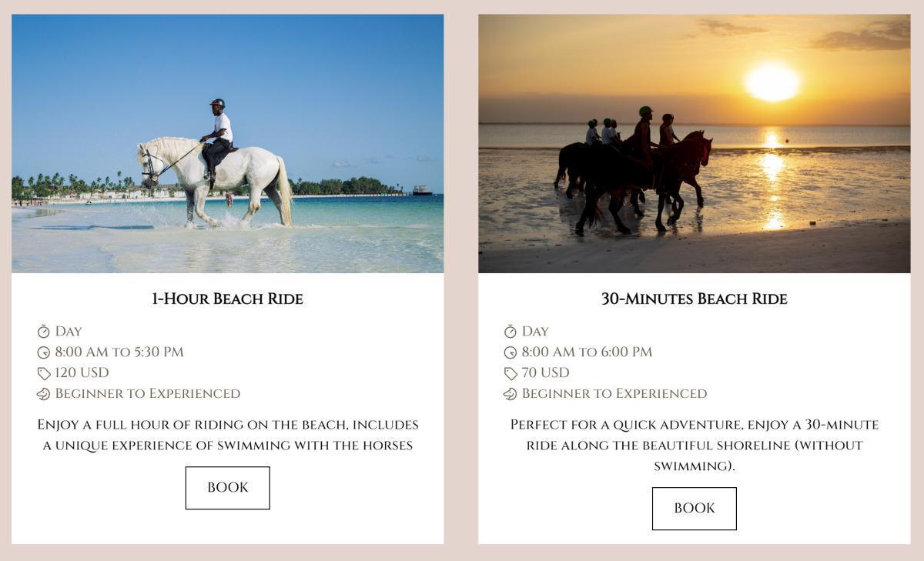Click the clock icon beside 8:00 AM to 6:00 PM
This screenshot has height=561, width=924.
tap(510, 352)
